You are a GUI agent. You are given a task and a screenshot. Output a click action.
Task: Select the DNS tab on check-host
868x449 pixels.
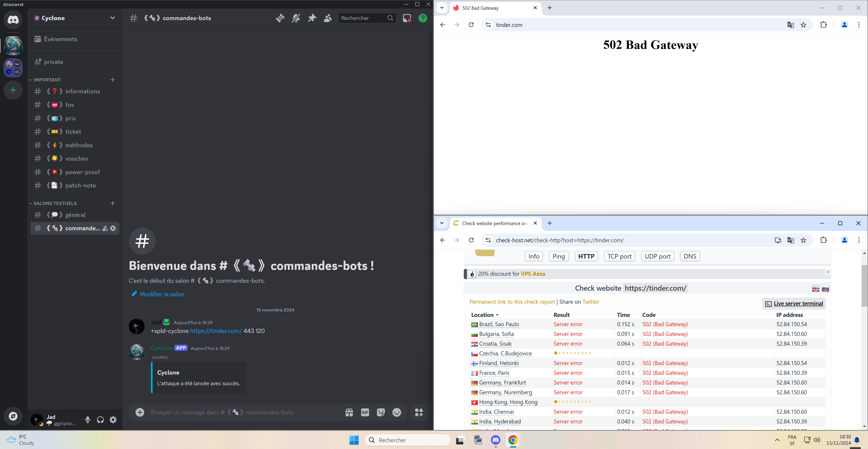(x=690, y=256)
